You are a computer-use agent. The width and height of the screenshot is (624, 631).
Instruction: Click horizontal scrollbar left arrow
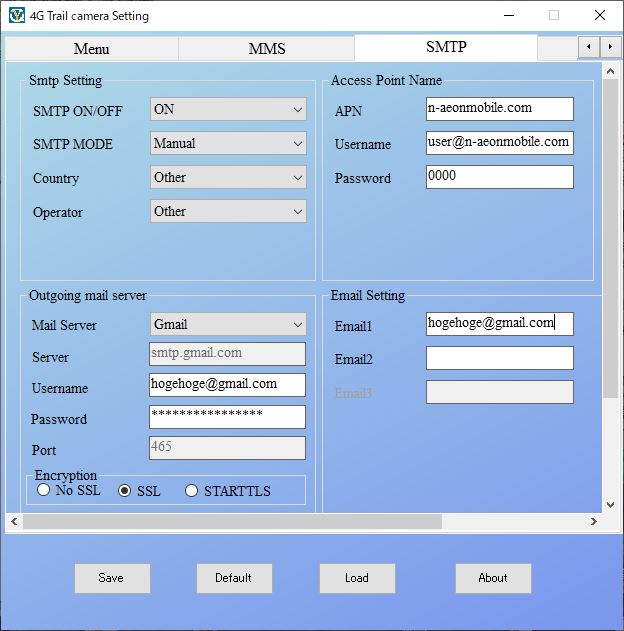[14, 522]
